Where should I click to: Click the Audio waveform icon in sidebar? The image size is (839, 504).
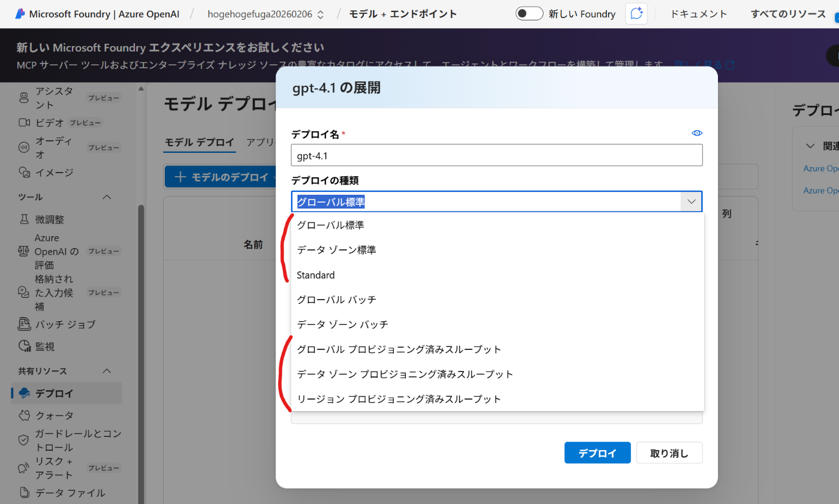(24, 147)
